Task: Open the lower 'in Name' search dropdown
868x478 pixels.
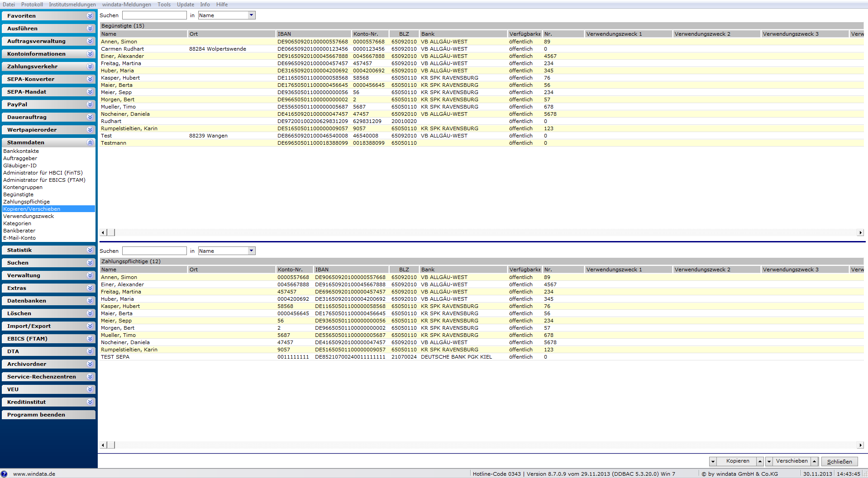Action: (252, 251)
